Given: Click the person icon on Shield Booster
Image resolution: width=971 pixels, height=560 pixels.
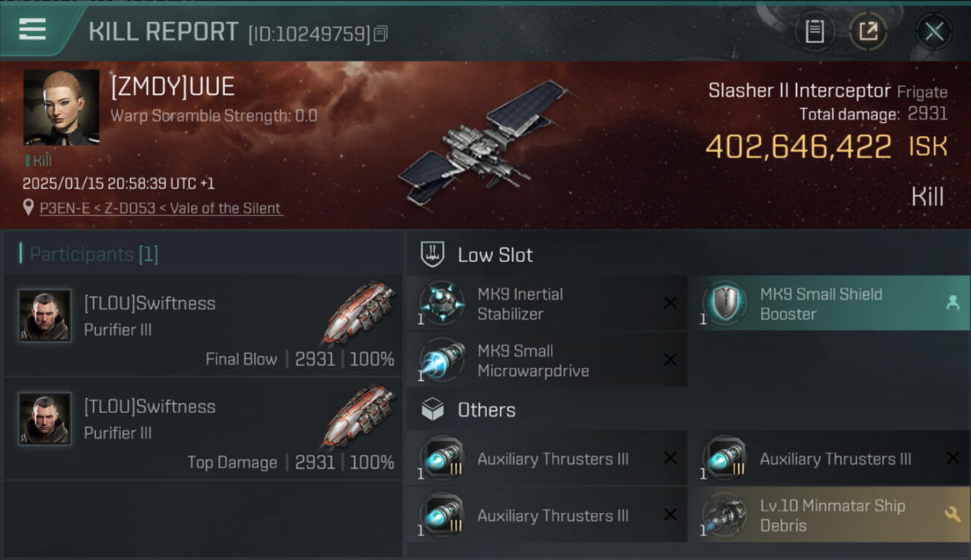Looking at the screenshot, I should (952, 302).
